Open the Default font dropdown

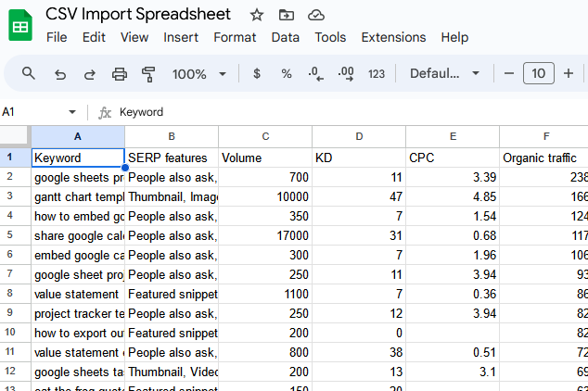point(444,73)
